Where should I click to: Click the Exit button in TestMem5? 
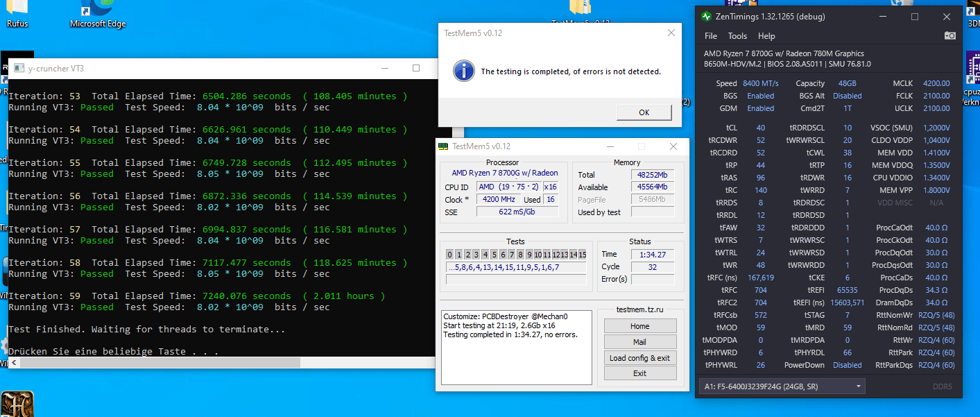[640, 373]
